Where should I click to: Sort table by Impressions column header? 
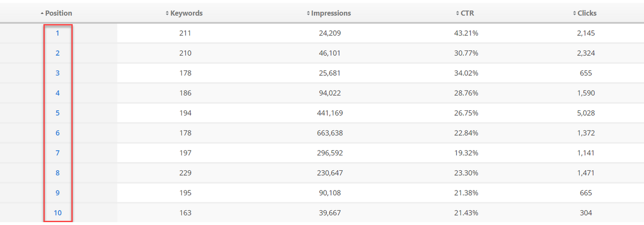click(329, 13)
